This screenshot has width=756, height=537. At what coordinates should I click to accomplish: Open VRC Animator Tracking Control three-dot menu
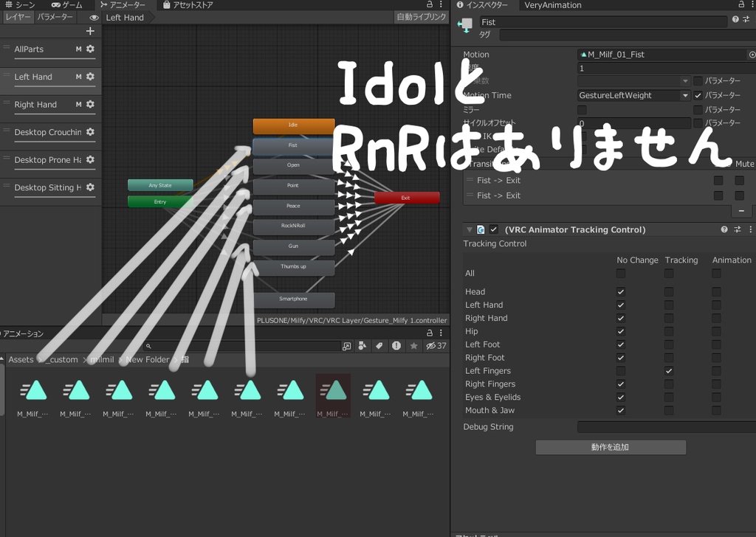click(750, 229)
